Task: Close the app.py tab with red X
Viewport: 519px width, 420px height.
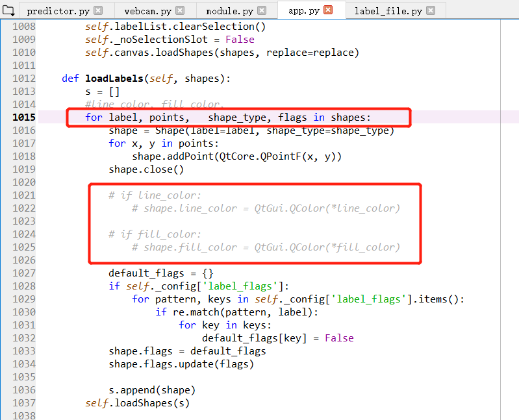Action: pyautogui.click(x=328, y=10)
